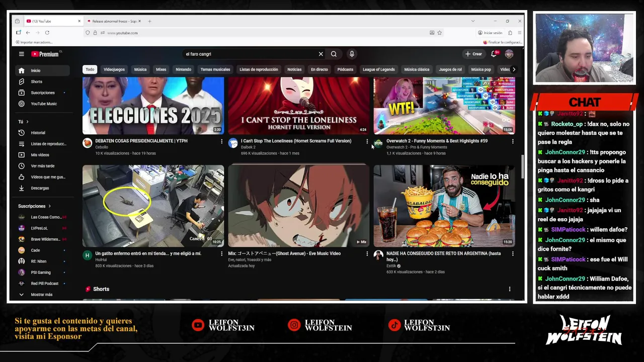Screen dimensions: 644x362
Task: Expand the Tú section chevron
Action: pyautogui.click(x=27, y=122)
